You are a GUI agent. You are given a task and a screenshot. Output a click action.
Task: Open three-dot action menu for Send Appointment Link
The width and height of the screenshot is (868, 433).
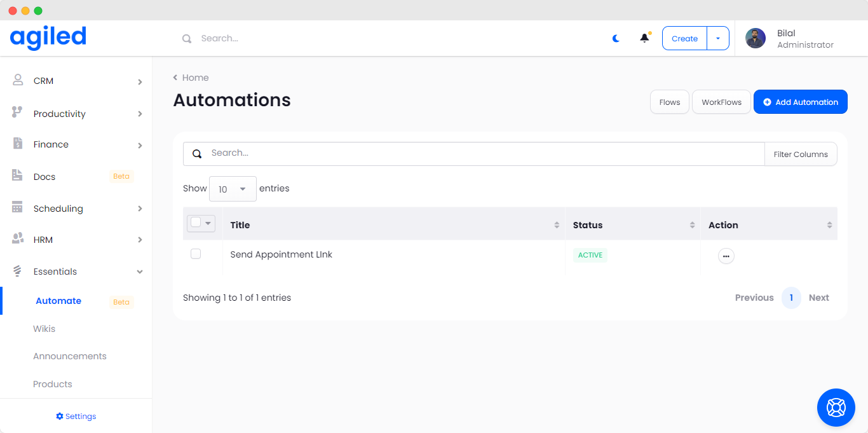tap(726, 256)
